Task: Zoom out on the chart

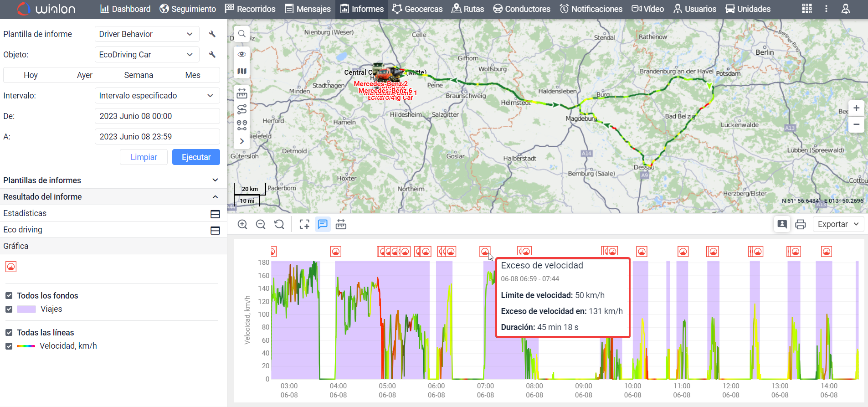Action: pyautogui.click(x=261, y=224)
